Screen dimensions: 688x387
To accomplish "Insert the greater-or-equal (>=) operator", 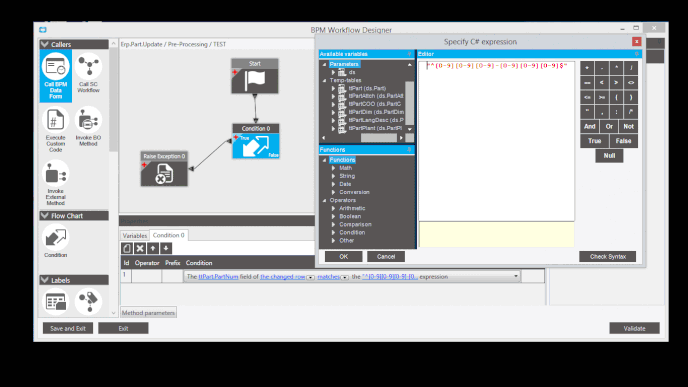I will 602,97.
